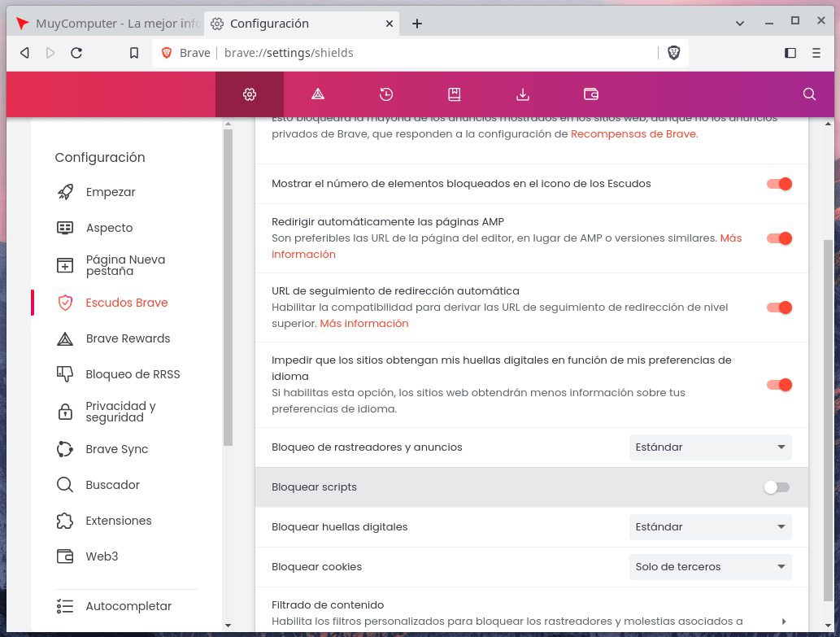This screenshot has width=840, height=637.
Task: Click the Brave Sync icon
Action: (x=65, y=449)
